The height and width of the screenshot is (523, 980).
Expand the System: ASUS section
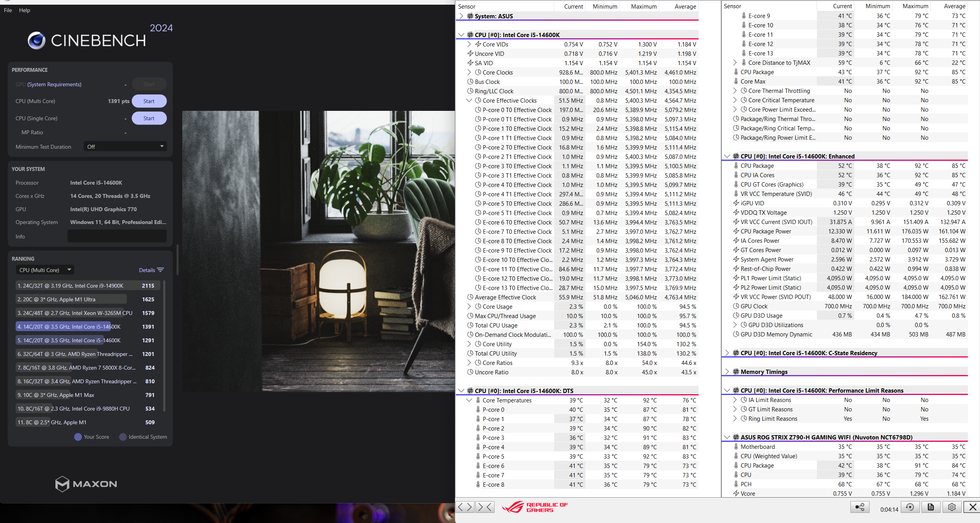tap(461, 16)
